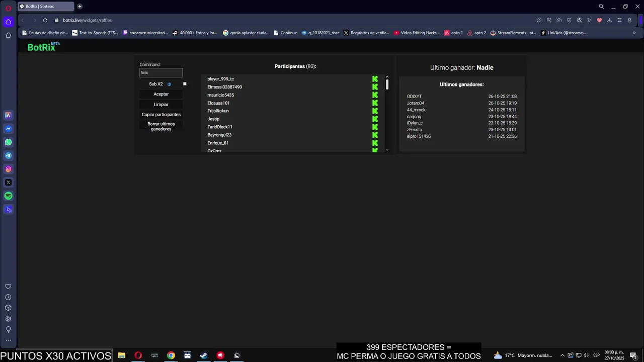Image resolution: width=644 pixels, height=362 pixels.
Task: Open the Opera menu logo
Action: [8, 8]
